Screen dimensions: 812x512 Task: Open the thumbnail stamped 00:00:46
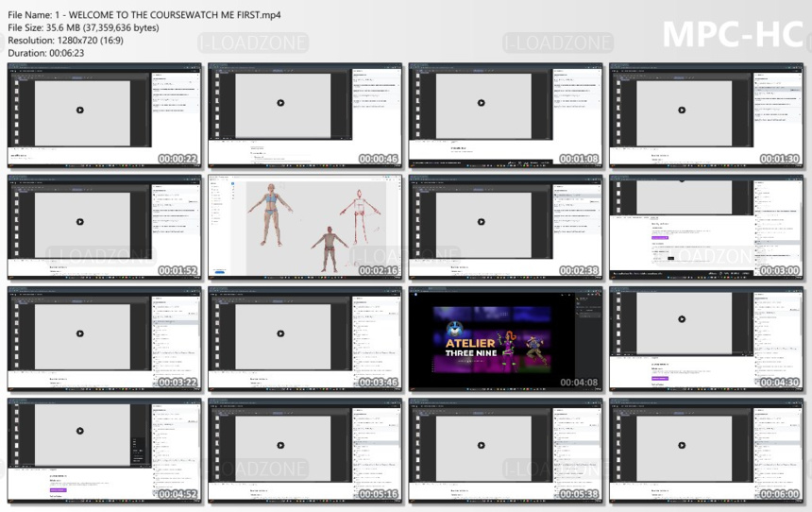coord(305,115)
